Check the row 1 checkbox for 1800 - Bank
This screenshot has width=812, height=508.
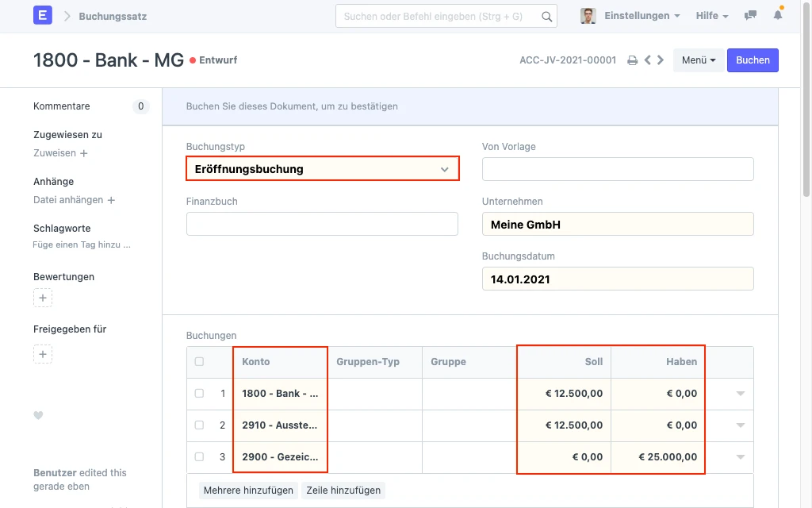point(199,394)
